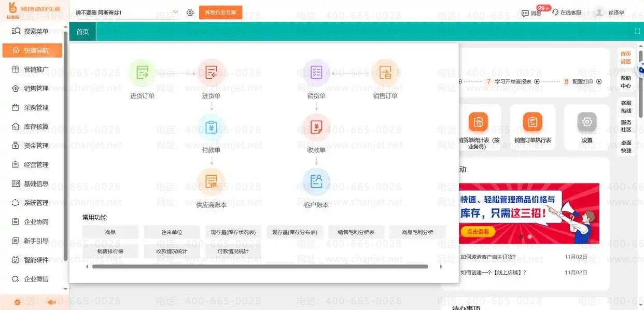
Task: Open the 收款单 receipt icon
Action: click(316, 128)
